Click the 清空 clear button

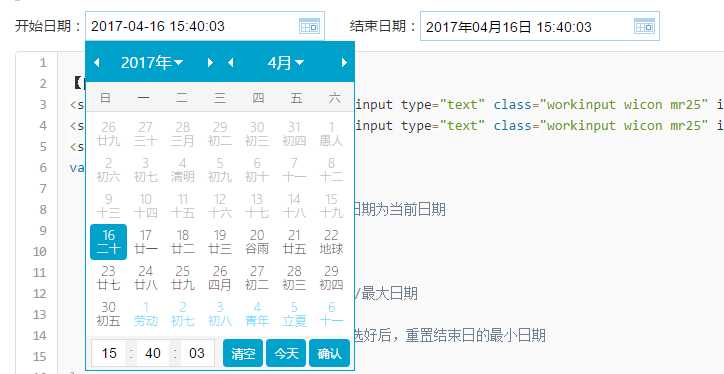point(243,353)
